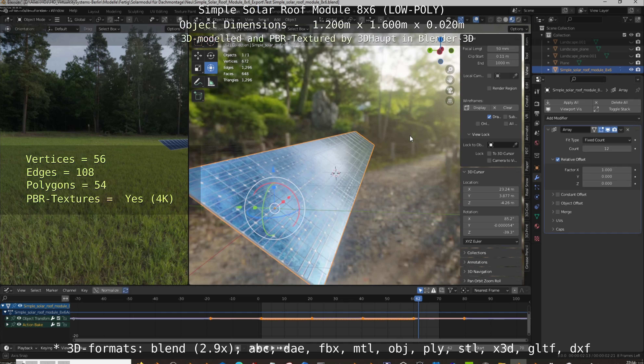644x364 pixels.
Task: Switch to Sculpting workspace tab
Action: point(135,12)
